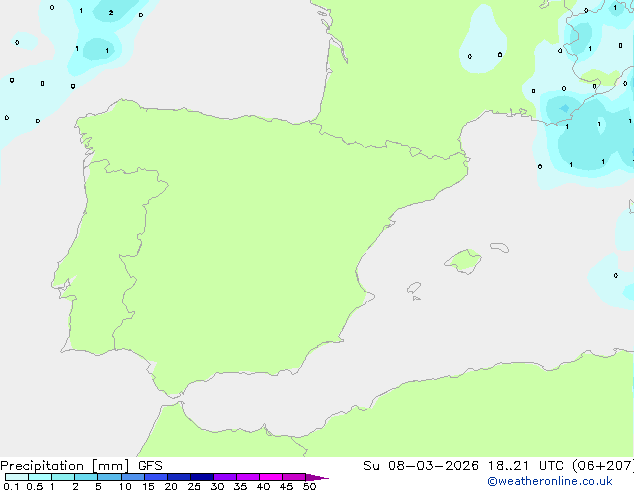Click the '50' label under the legend
The image size is (634, 490).
(x=309, y=486)
